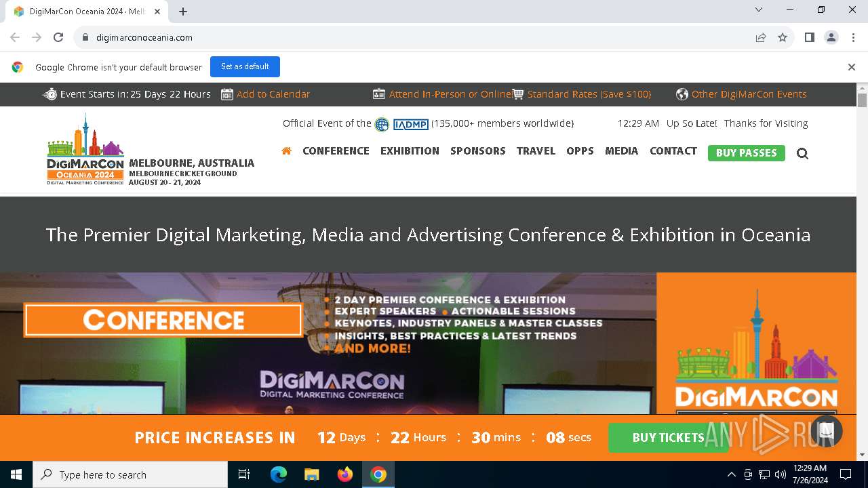Click the DigiMarCon Oceania 2024 logo
Image resolution: width=868 pixels, height=488 pixels.
pos(85,149)
